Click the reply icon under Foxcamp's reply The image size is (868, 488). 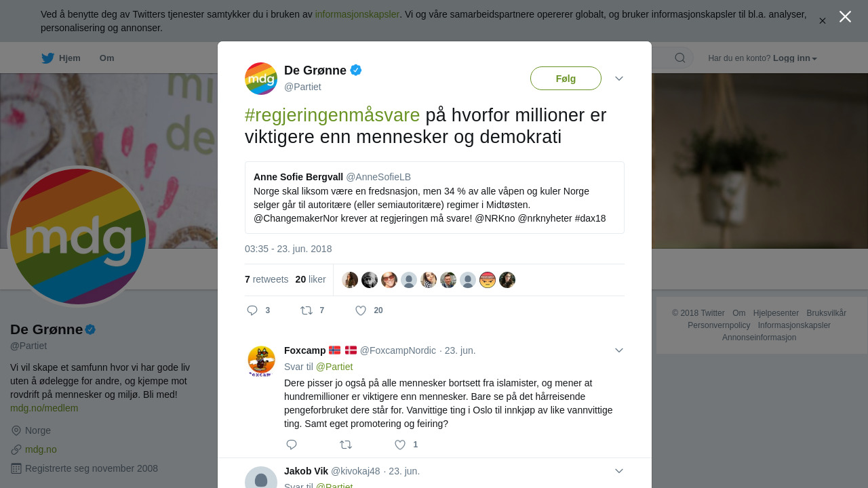coord(292,445)
